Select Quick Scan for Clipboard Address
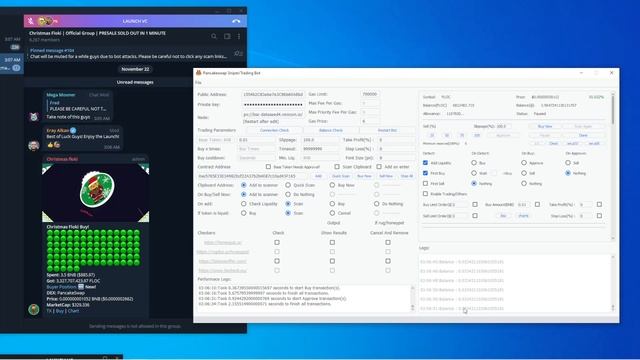640x360 pixels. [x=288, y=185]
